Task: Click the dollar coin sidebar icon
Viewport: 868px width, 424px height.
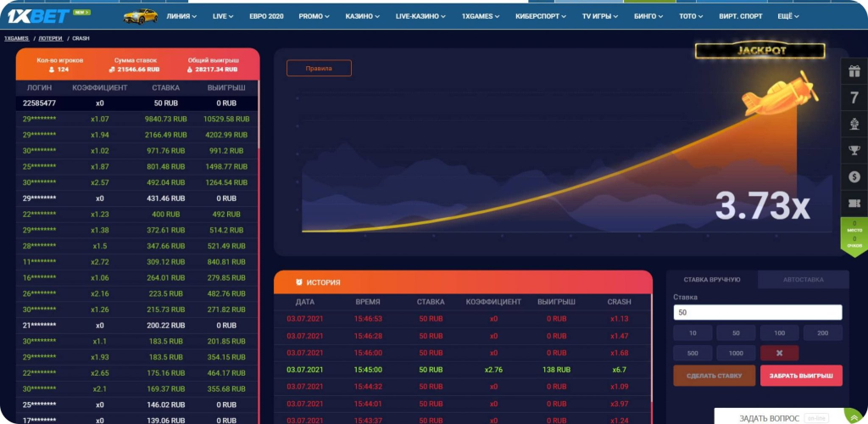Action: point(854,177)
